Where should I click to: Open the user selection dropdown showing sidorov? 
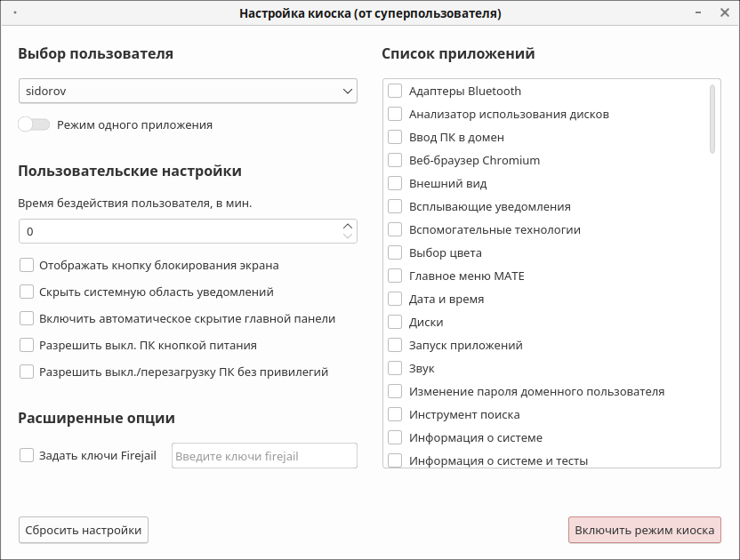coord(187,91)
